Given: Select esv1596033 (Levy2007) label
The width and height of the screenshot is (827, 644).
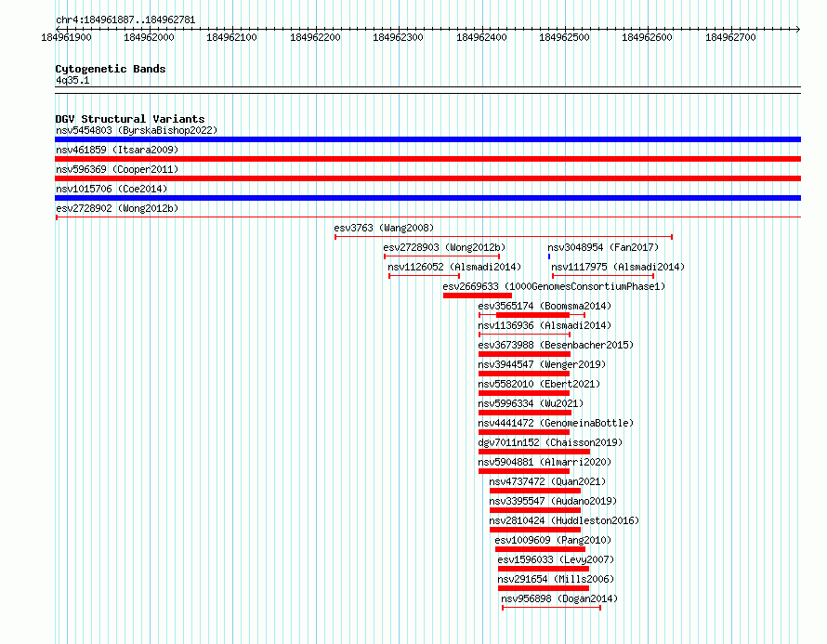Looking at the screenshot, I should pyautogui.click(x=556, y=559).
